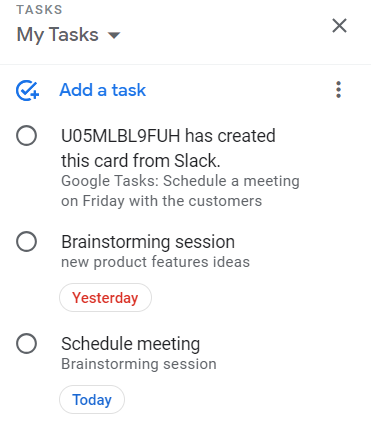Mark Schedule meeting task as complete
Screen dimensions: 371x430
(26, 343)
